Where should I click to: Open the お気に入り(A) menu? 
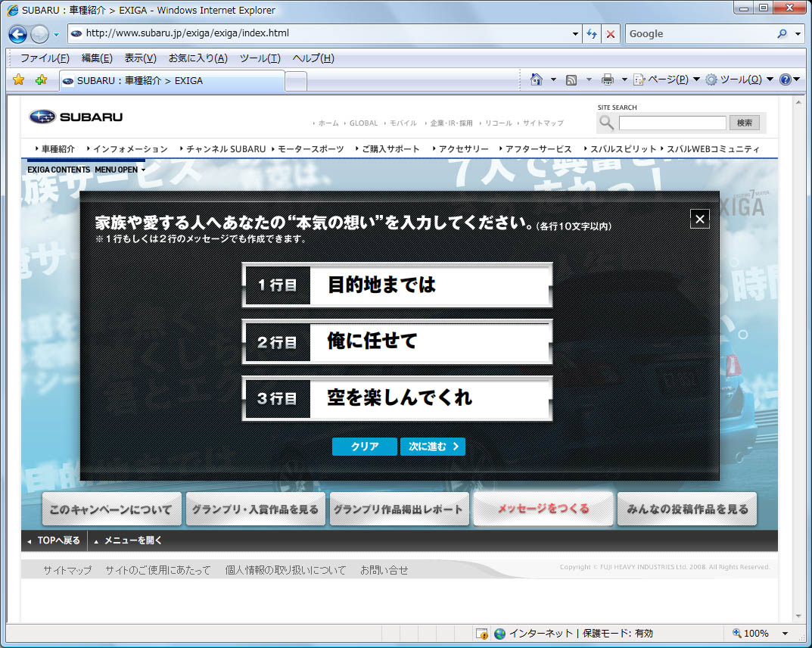click(x=198, y=58)
